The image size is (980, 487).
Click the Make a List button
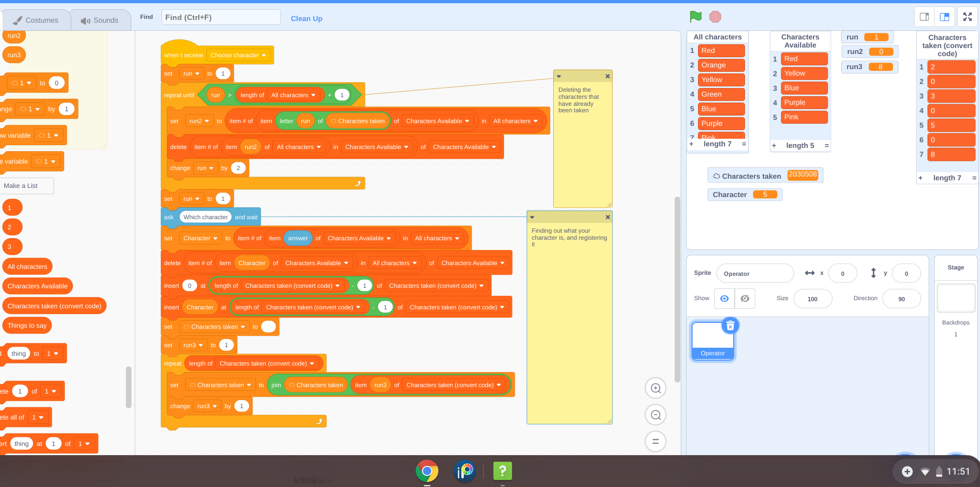click(x=26, y=186)
